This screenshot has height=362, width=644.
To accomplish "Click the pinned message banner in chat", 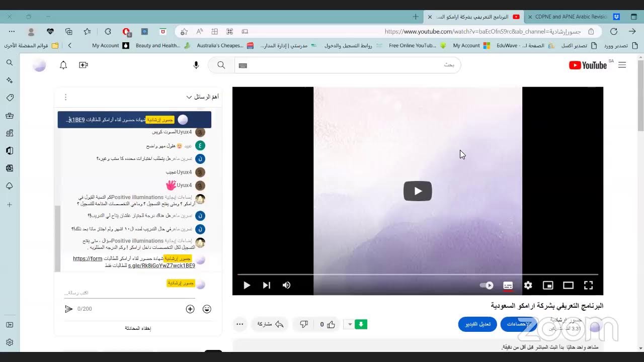I will pyautogui.click(x=134, y=120).
